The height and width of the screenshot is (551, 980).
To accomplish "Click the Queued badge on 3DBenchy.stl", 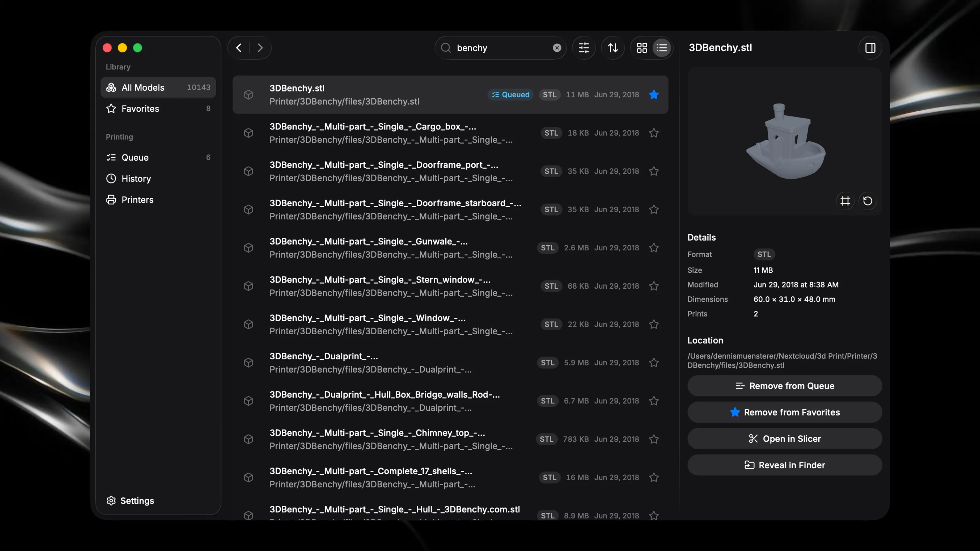I will point(511,95).
